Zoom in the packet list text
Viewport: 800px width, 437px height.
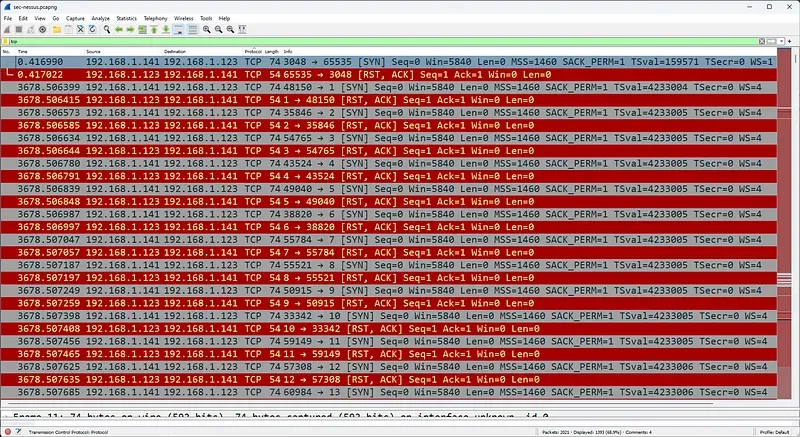(x=207, y=30)
